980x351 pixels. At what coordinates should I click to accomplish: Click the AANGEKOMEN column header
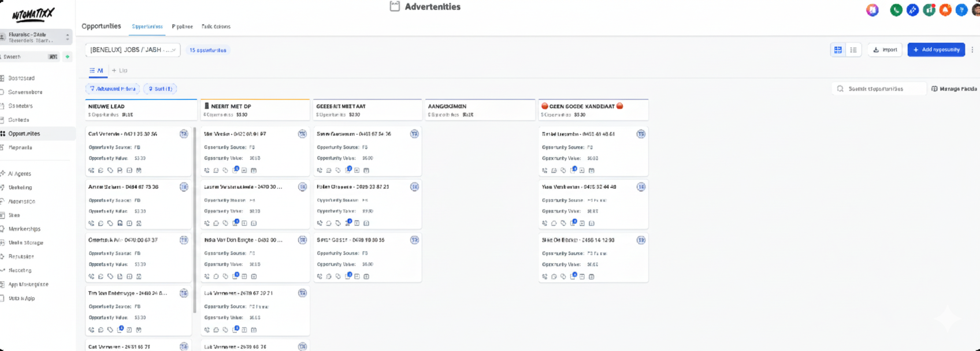[480, 110]
